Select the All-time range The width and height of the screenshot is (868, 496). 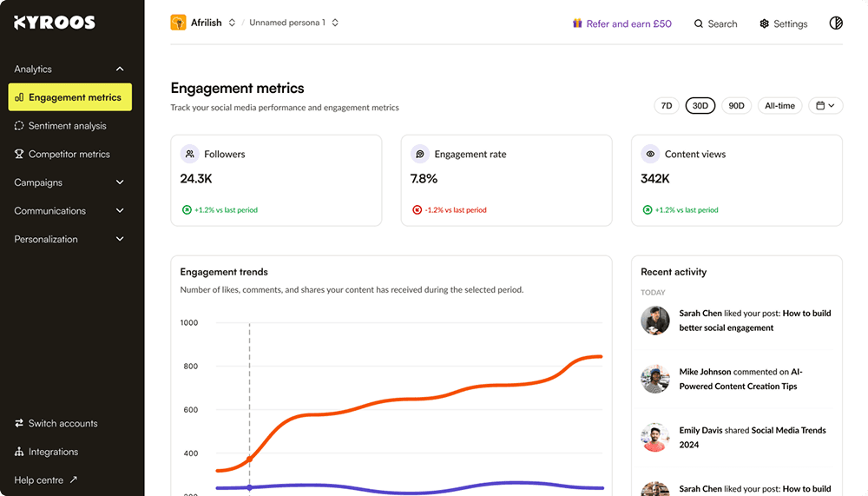pos(779,106)
